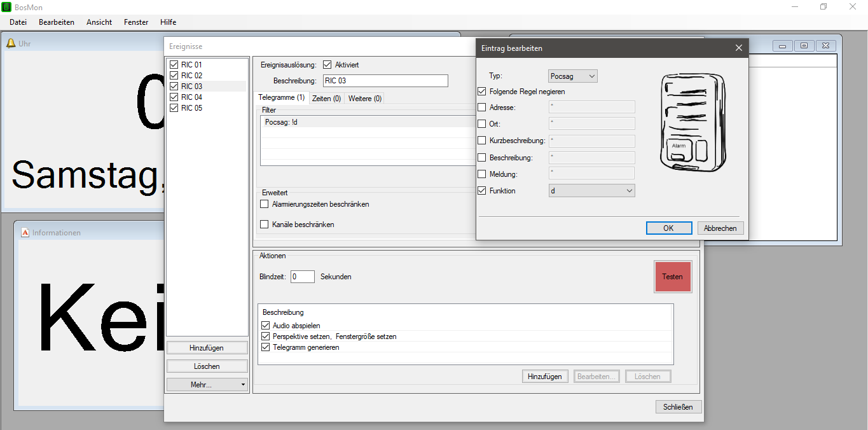Screen dimensions: 868x430
Task: Uncheck Folgende Regel negieren
Action: pos(481,91)
